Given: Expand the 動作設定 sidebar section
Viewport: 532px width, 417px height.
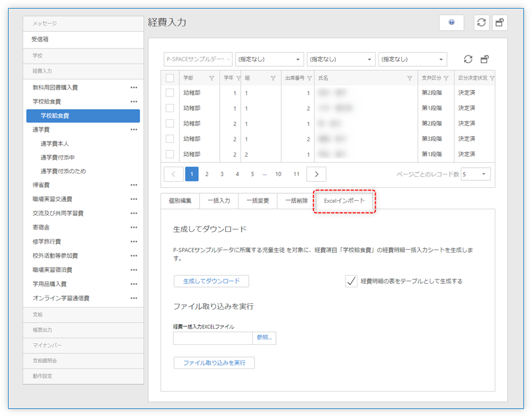Looking at the screenshot, I should 83,376.
